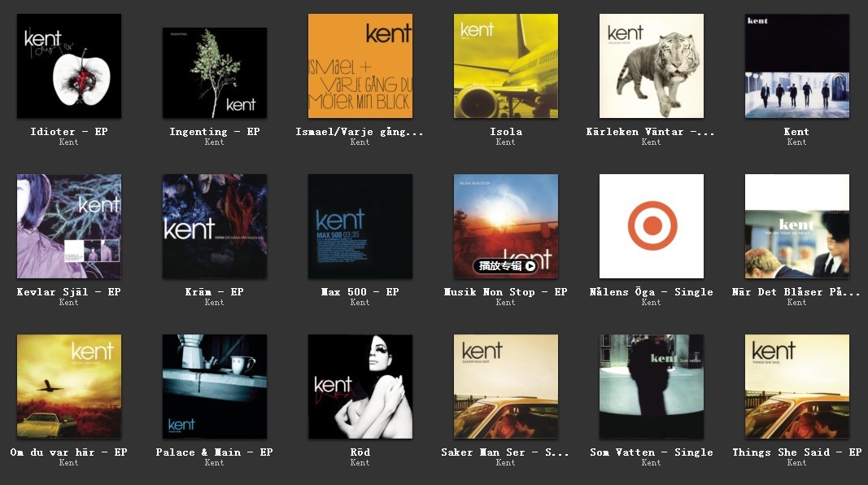Click Kent artist name under Isola
The image size is (868, 485).
click(x=505, y=142)
